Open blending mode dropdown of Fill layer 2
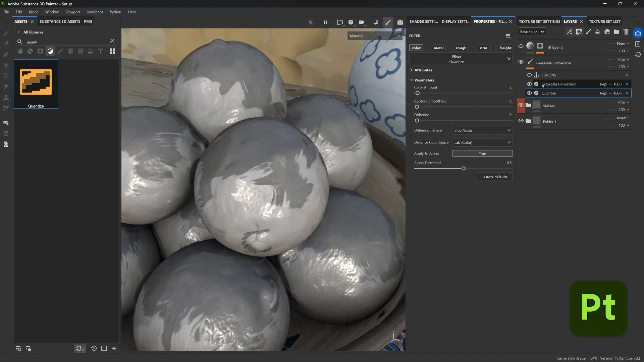 click(x=623, y=44)
